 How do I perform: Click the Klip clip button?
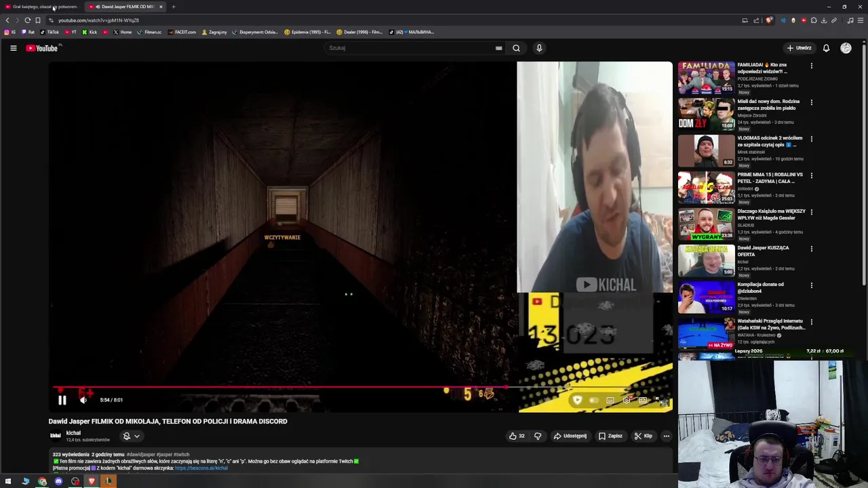coord(643,436)
